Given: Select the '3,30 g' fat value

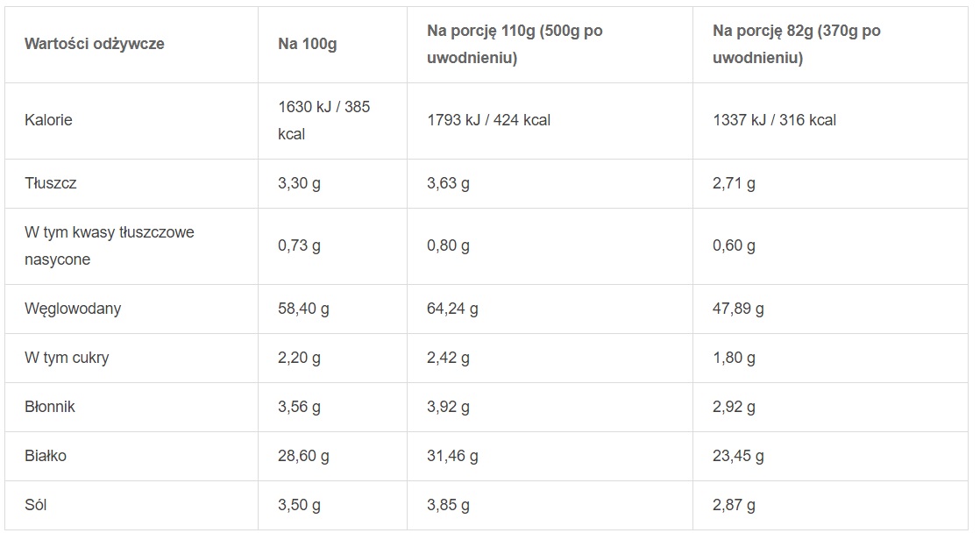Looking at the screenshot, I should pyautogui.click(x=299, y=183).
